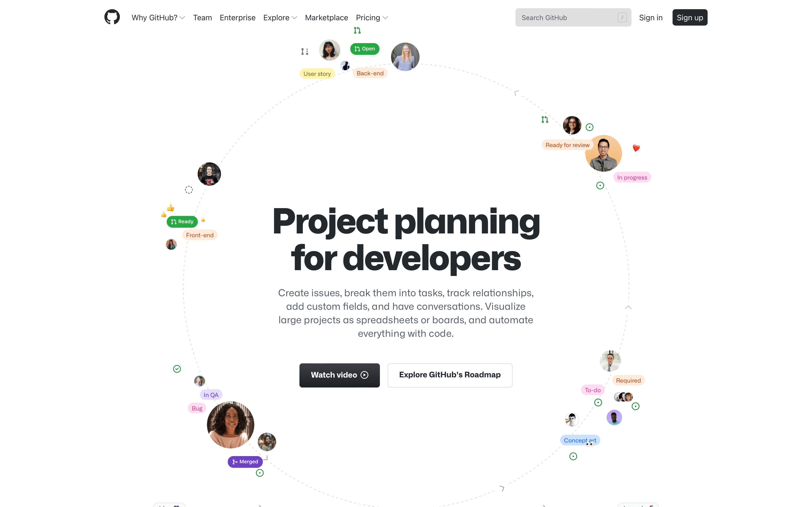Click the 'Watch video' button
Viewport: 812px width, 507px height.
pos(340,375)
